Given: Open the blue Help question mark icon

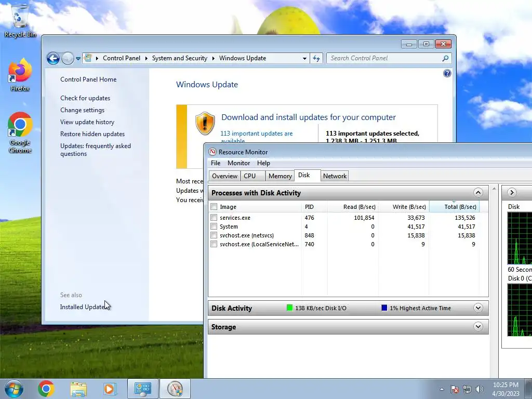Looking at the screenshot, I should [x=447, y=73].
